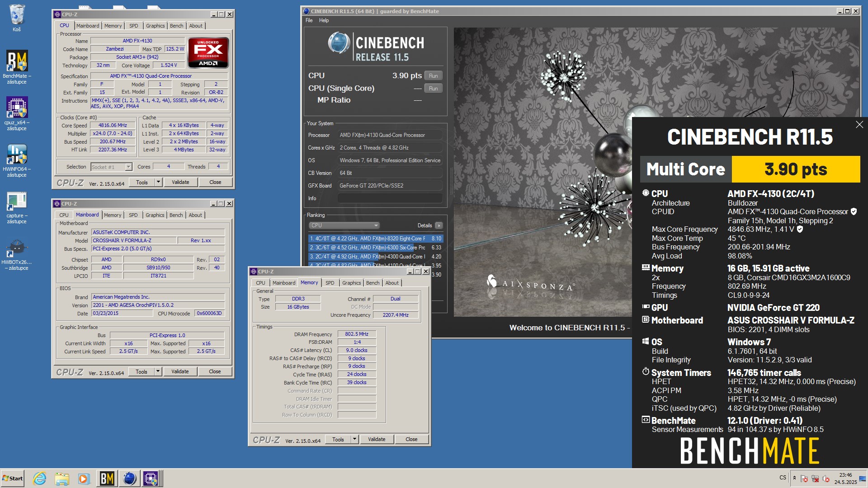The image size is (868, 488).
Task: Click the Memory module icon in BenchMate panel
Action: (x=646, y=267)
